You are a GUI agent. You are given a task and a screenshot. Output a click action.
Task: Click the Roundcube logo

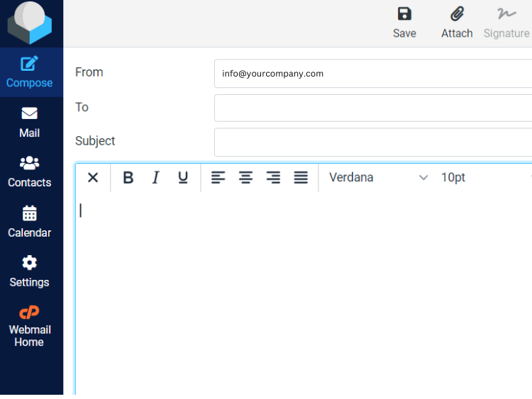pos(30,23)
